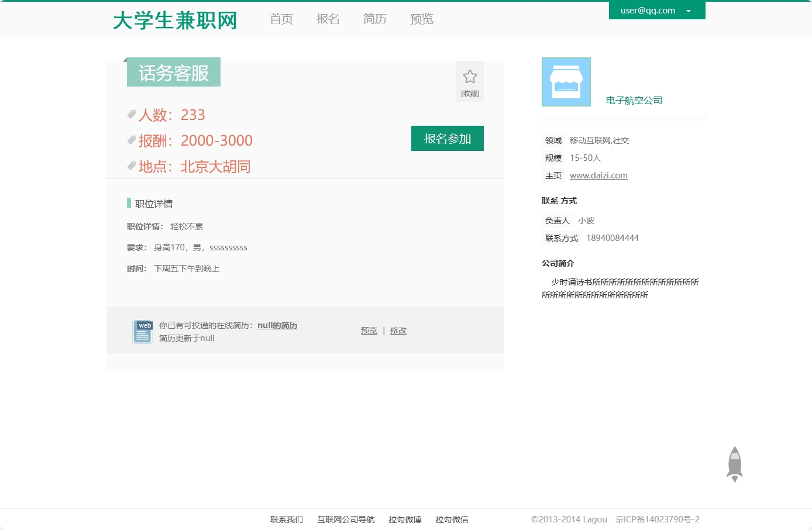Screen dimensions: 812x530
Task: Click the blue company storefront logo
Action: [566, 81]
